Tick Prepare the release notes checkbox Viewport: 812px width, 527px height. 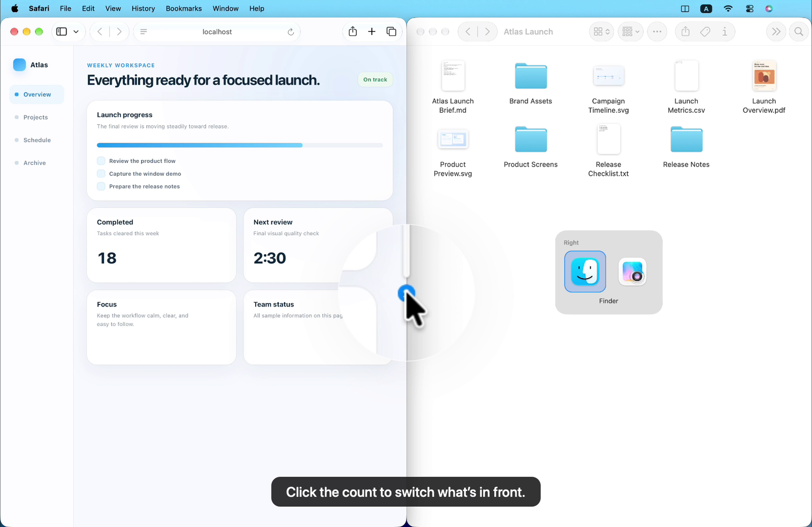(x=101, y=186)
